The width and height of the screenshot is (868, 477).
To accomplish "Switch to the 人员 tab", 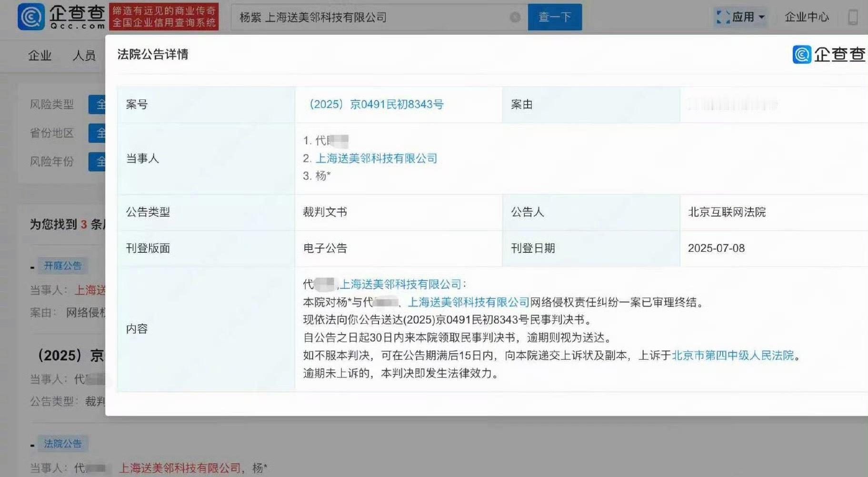I will click(84, 56).
